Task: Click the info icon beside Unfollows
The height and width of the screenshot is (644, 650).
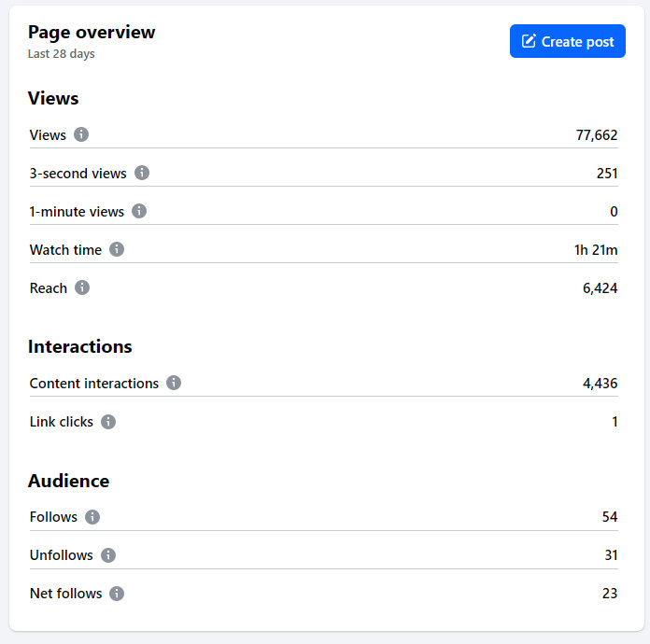Action: click(108, 554)
